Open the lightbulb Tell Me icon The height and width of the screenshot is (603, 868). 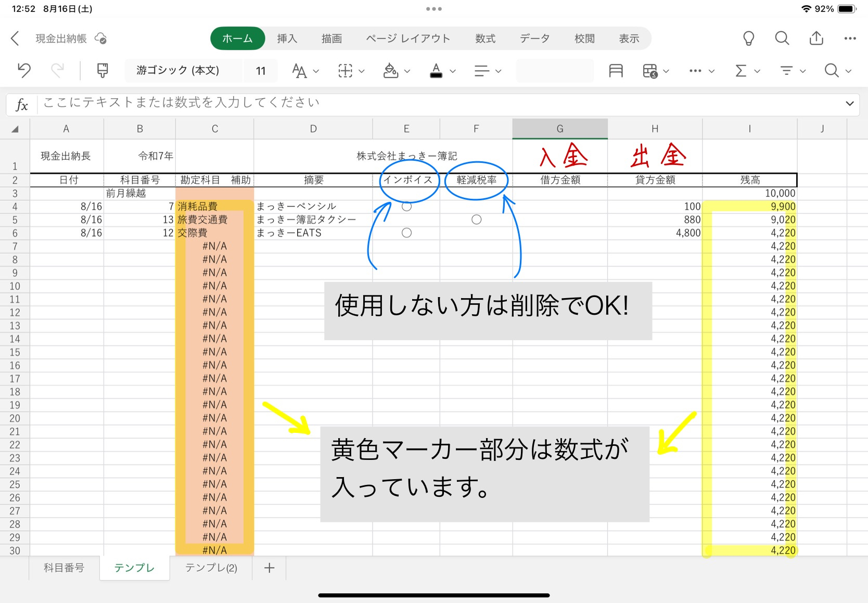[748, 39]
